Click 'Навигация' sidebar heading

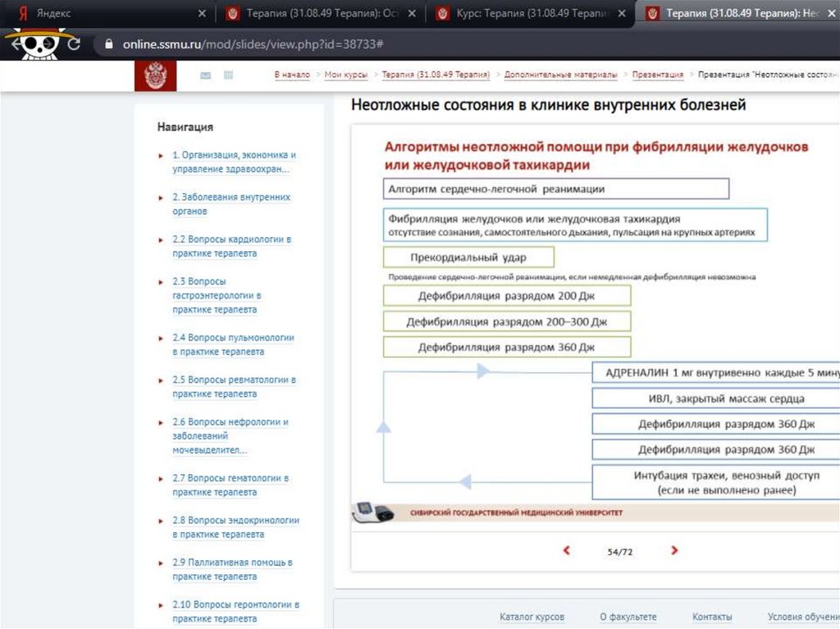[x=185, y=127]
